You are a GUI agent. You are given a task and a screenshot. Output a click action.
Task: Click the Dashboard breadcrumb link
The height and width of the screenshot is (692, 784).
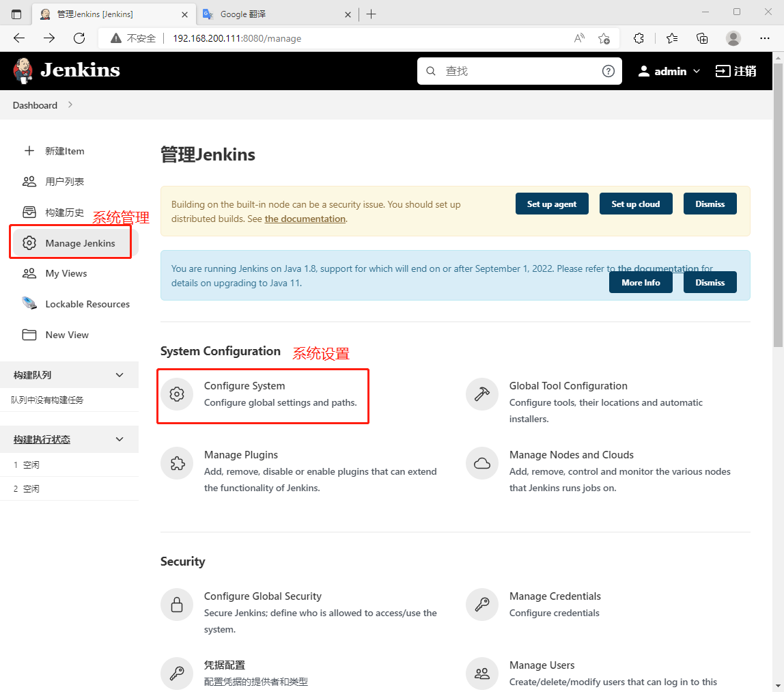(35, 105)
